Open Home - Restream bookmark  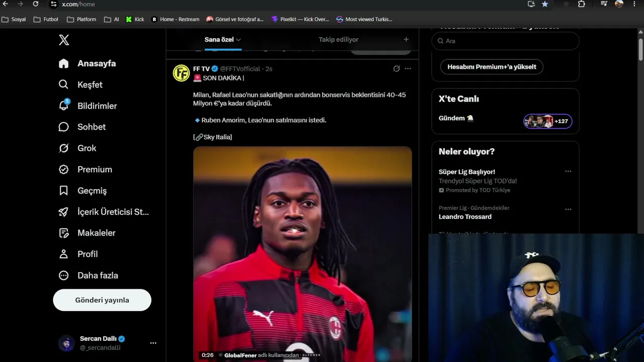[175, 19]
